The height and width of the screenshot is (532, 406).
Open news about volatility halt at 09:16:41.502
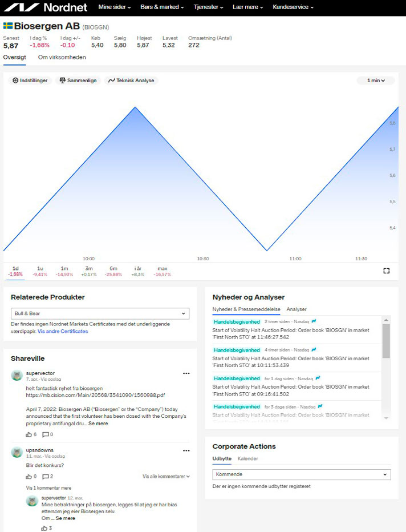(x=291, y=390)
